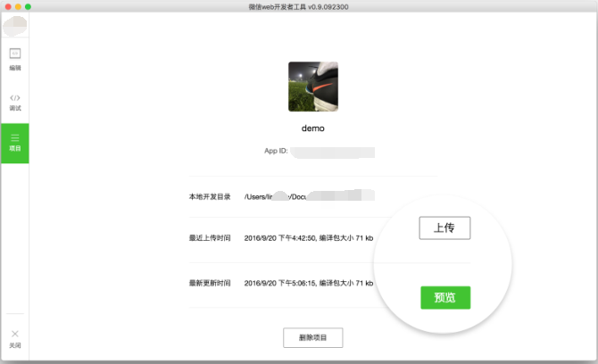The image size is (598, 364).
Task: Click the 本地开发目录 label
Action: pos(210,196)
